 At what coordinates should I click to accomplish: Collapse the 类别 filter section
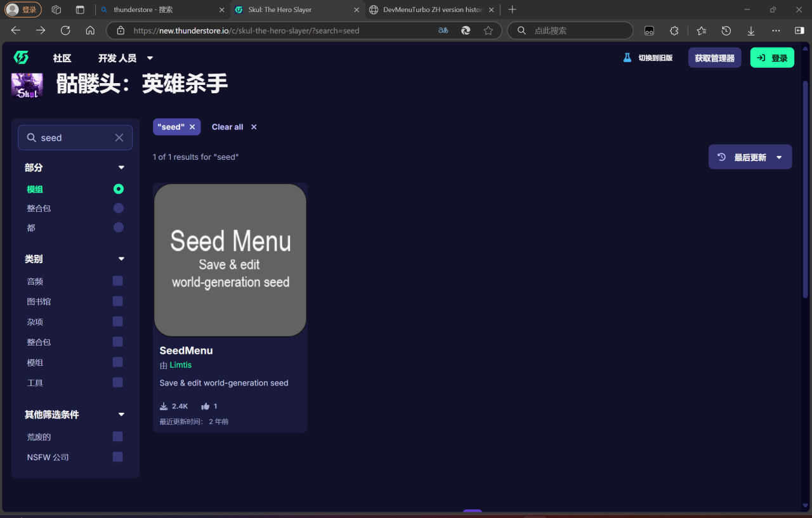pos(122,259)
